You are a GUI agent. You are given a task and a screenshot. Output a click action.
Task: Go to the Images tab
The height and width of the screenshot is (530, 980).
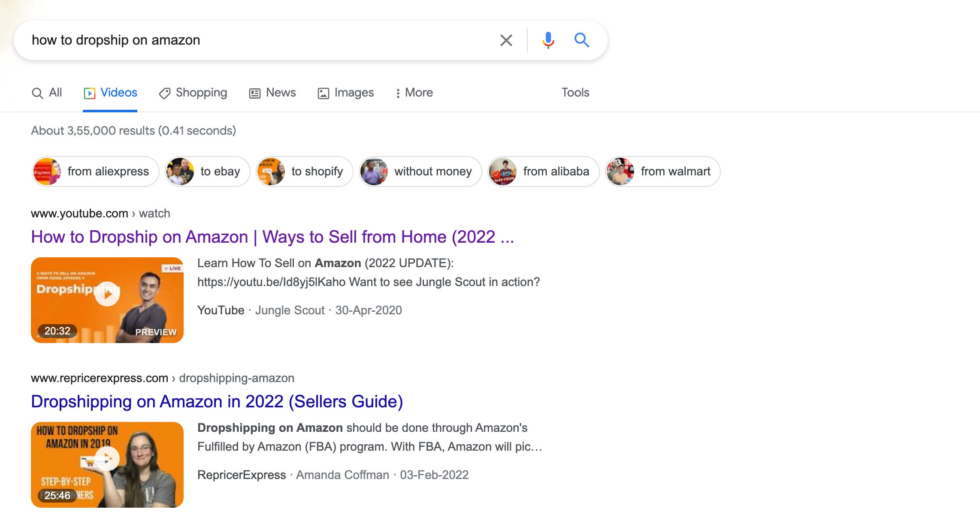[x=346, y=93]
